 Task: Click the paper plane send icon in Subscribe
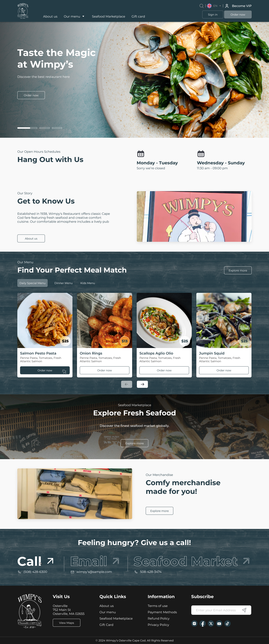pyautogui.click(x=244, y=610)
